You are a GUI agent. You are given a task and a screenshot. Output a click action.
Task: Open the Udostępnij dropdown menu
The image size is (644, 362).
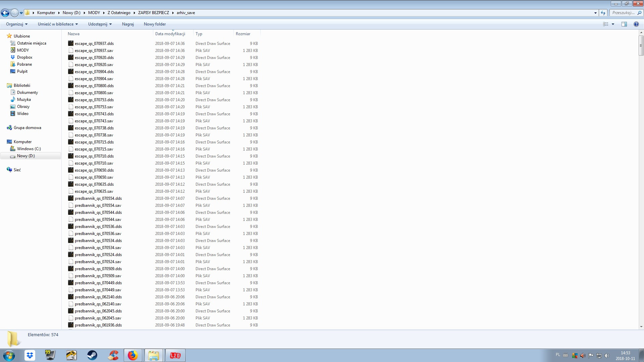click(x=100, y=24)
